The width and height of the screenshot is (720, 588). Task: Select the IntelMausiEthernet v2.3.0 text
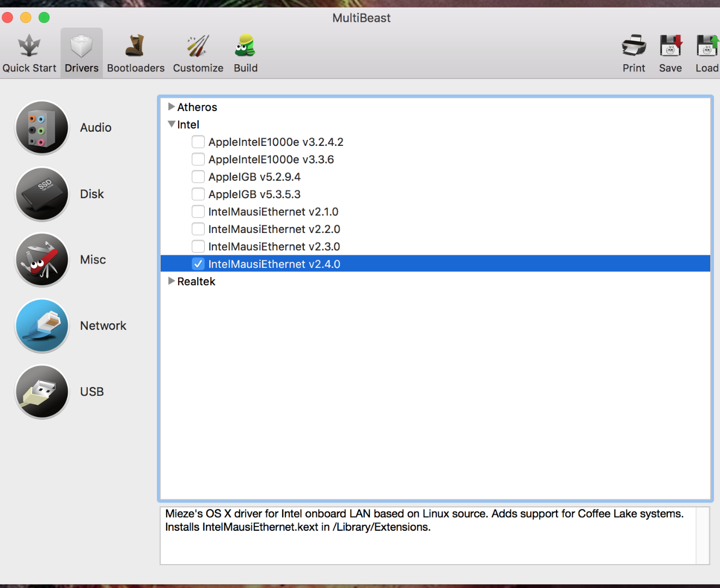click(x=274, y=247)
